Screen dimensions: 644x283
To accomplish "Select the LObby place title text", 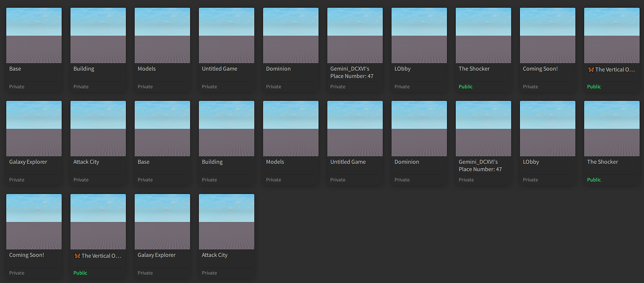I will (x=402, y=69).
